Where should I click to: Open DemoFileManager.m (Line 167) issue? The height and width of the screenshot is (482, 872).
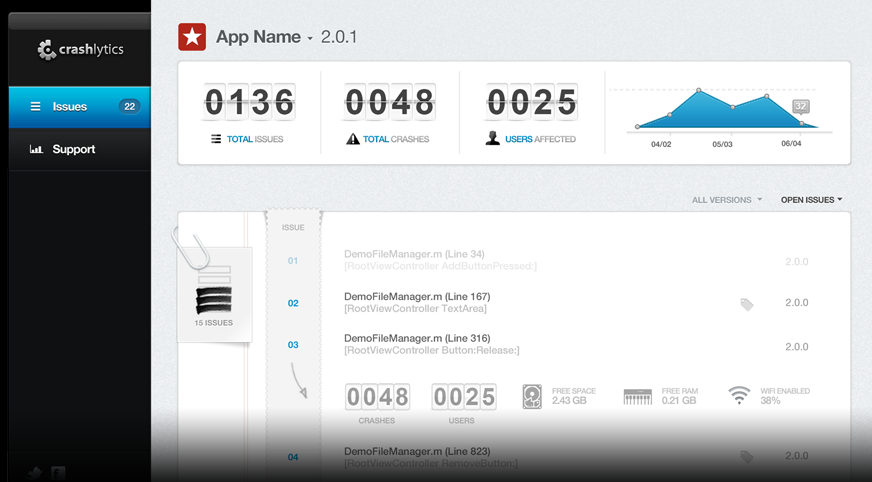tap(417, 296)
